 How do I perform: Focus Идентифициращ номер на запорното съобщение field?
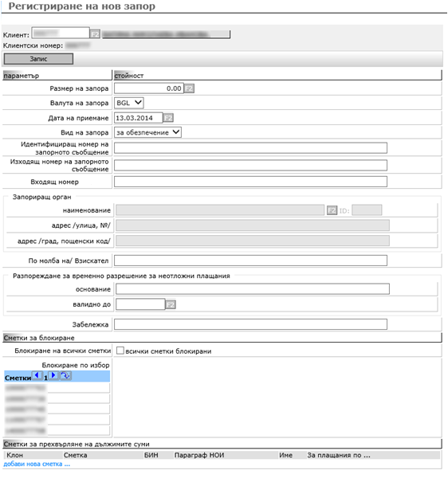250,148
